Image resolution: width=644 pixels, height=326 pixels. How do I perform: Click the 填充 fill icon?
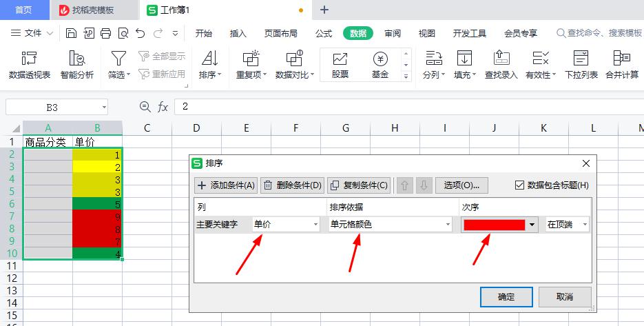pyautogui.click(x=464, y=59)
